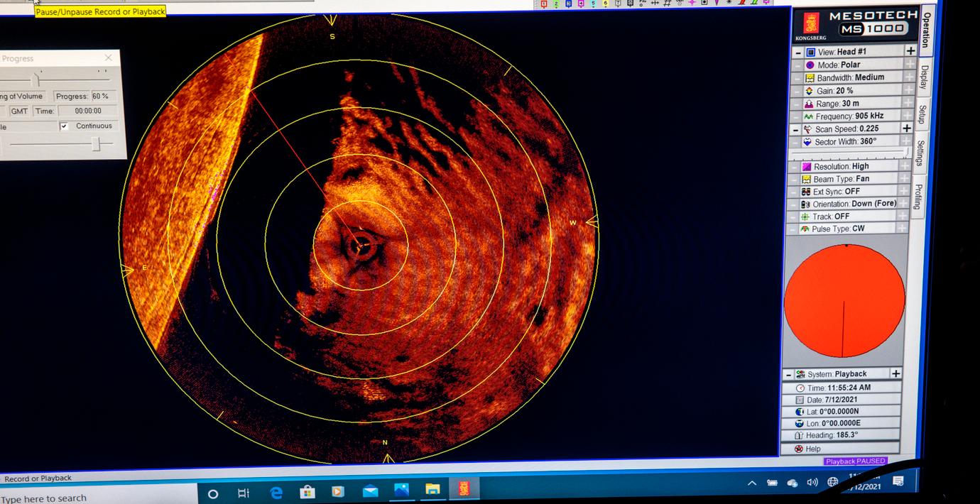
Task: Toggle the Continuous checkbox
Action: 64,126
